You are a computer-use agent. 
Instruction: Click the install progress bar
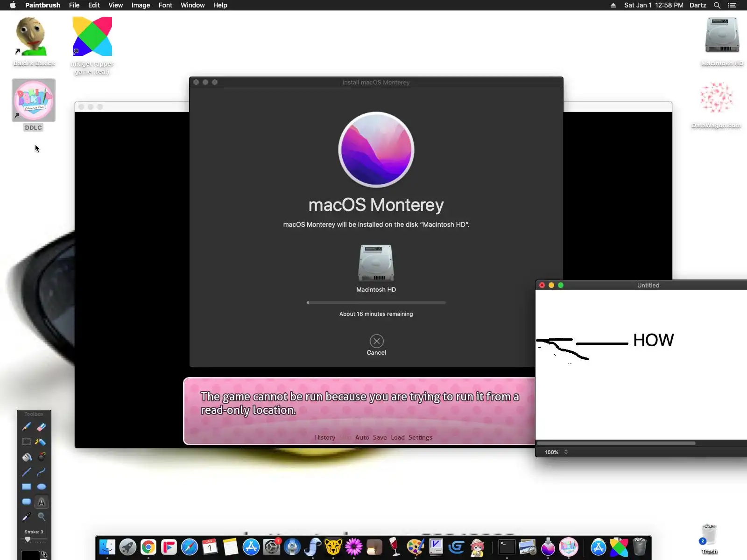point(376,302)
